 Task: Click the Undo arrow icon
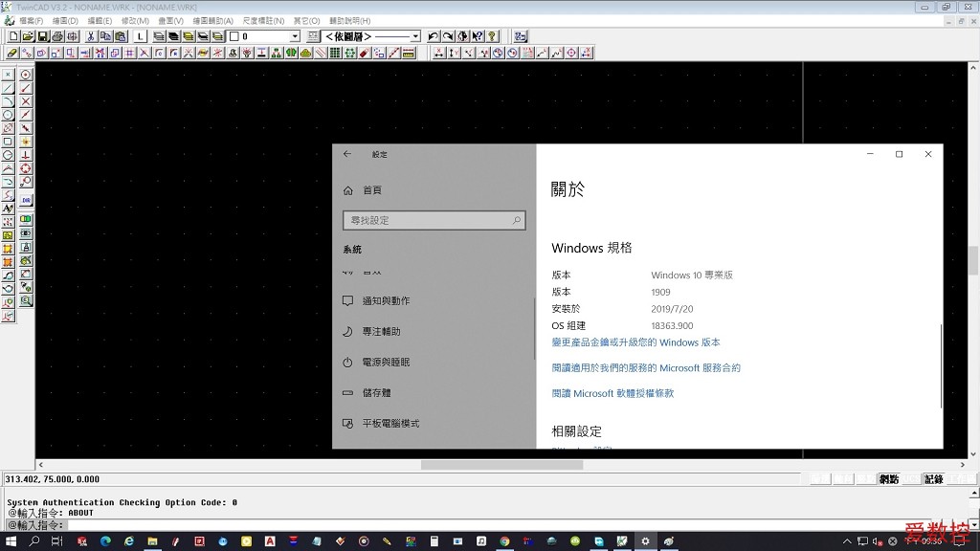[x=434, y=36]
